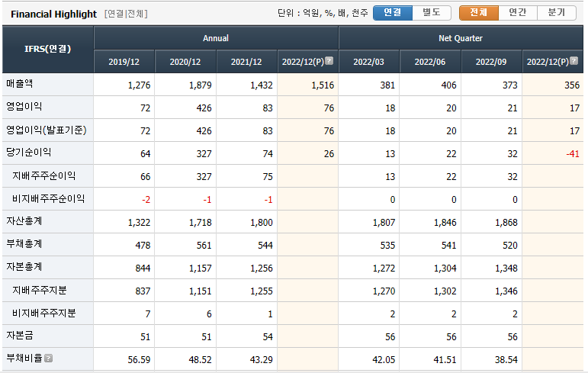Click 비지배주주지분 value 7
The width and height of the screenshot is (588, 373).
tap(148, 314)
